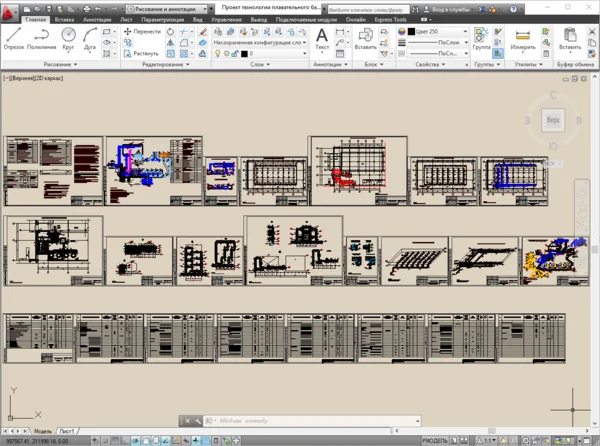Click the horizontal scrollbar thumb
The height and width of the screenshot is (446, 600).
click(x=492, y=431)
